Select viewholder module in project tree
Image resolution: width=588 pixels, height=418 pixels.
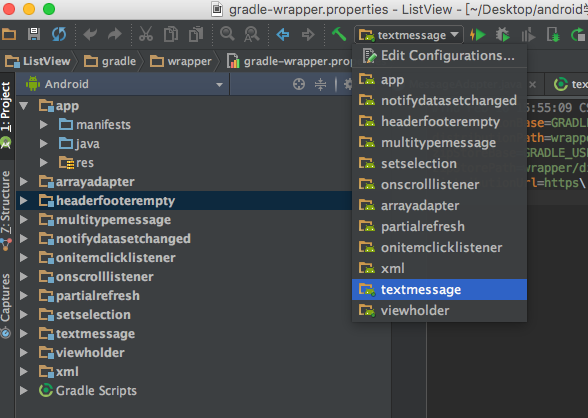coord(90,353)
